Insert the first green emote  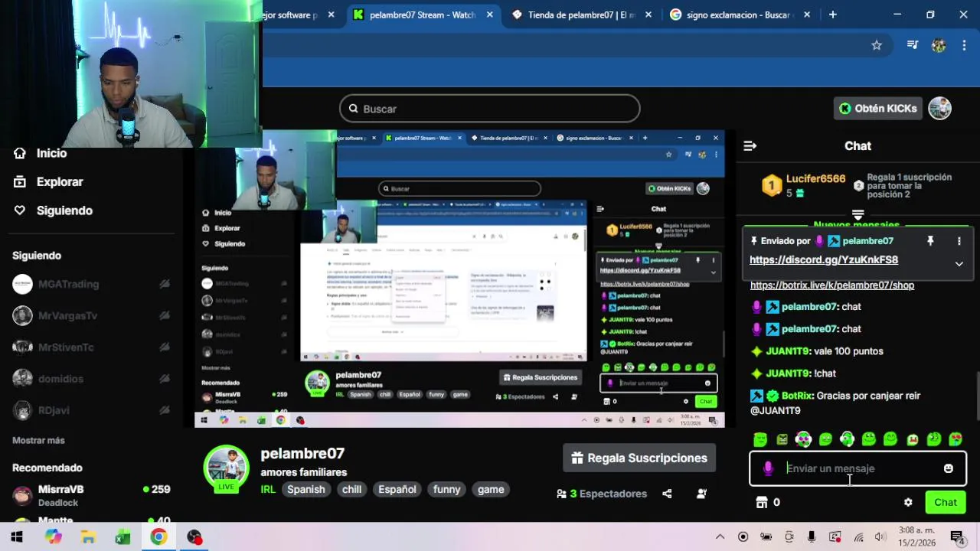[x=759, y=439]
